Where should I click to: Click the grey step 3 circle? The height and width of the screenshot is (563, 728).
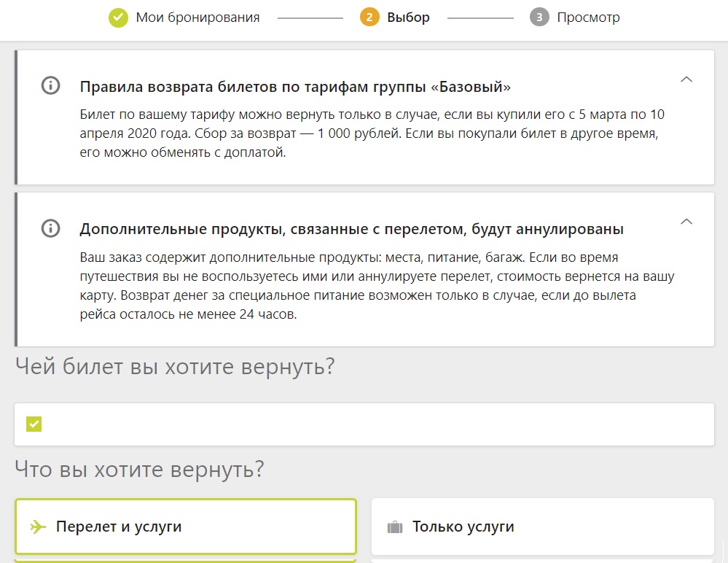(x=539, y=18)
